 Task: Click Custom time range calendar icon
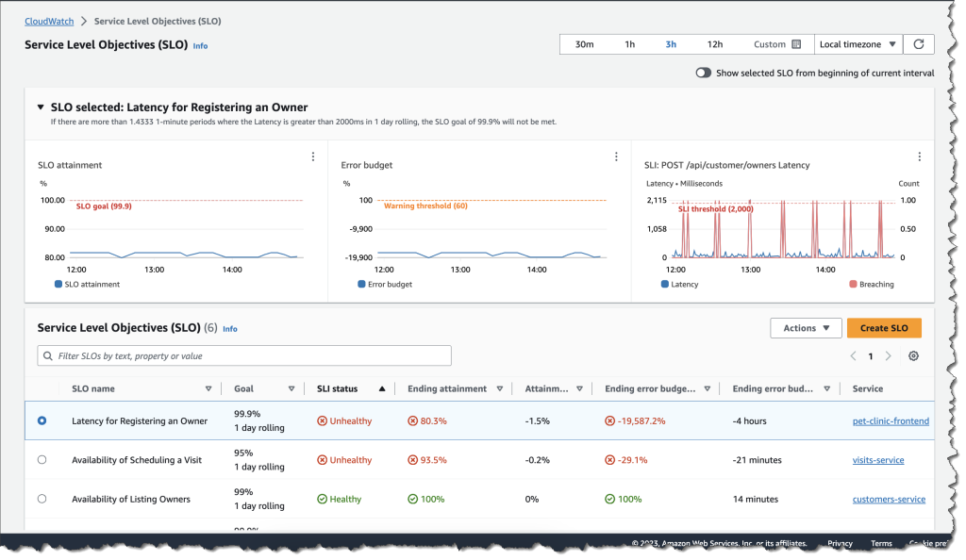click(x=796, y=44)
